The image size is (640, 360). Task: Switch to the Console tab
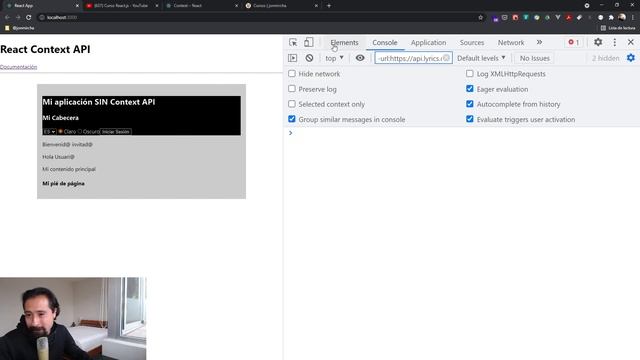click(384, 42)
